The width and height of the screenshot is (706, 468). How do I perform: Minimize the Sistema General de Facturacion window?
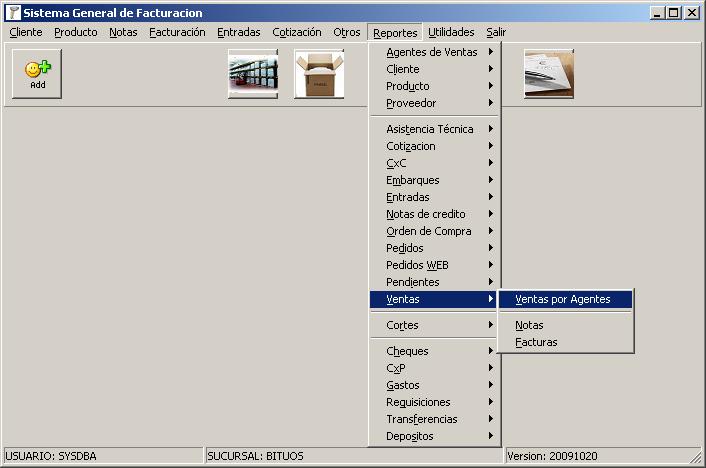click(x=657, y=13)
